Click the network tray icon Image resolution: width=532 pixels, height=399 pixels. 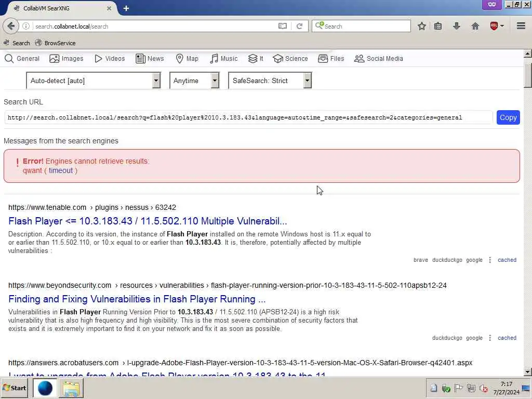tap(471, 388)
